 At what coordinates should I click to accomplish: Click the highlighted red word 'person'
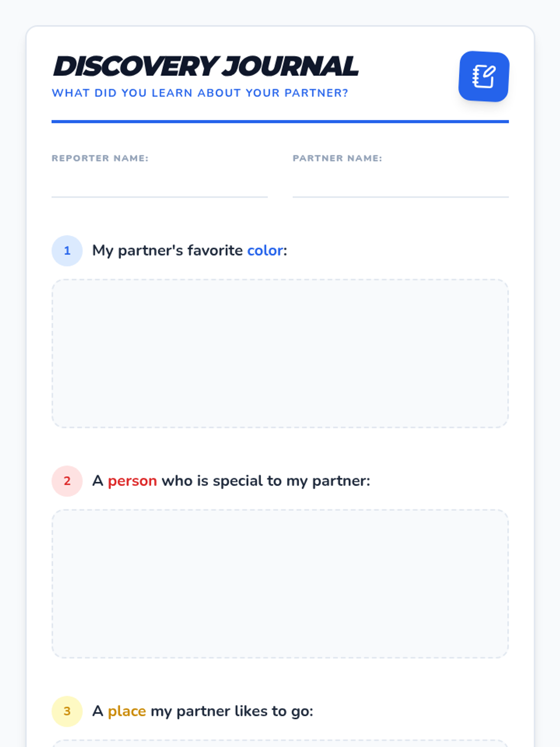point(133,481)
